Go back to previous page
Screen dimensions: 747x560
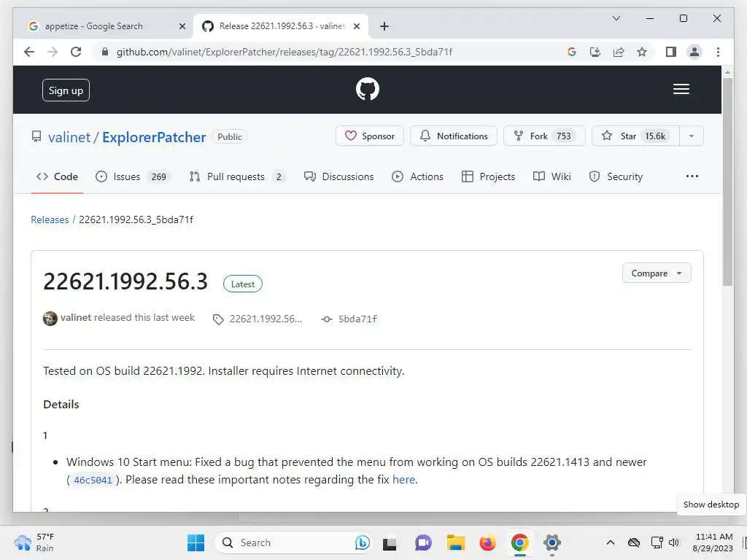[29, 52]
